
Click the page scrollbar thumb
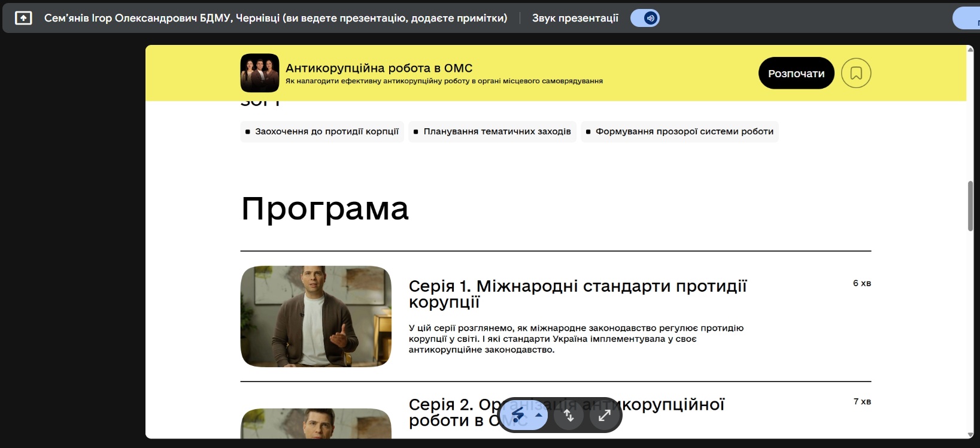pos(970,205)
